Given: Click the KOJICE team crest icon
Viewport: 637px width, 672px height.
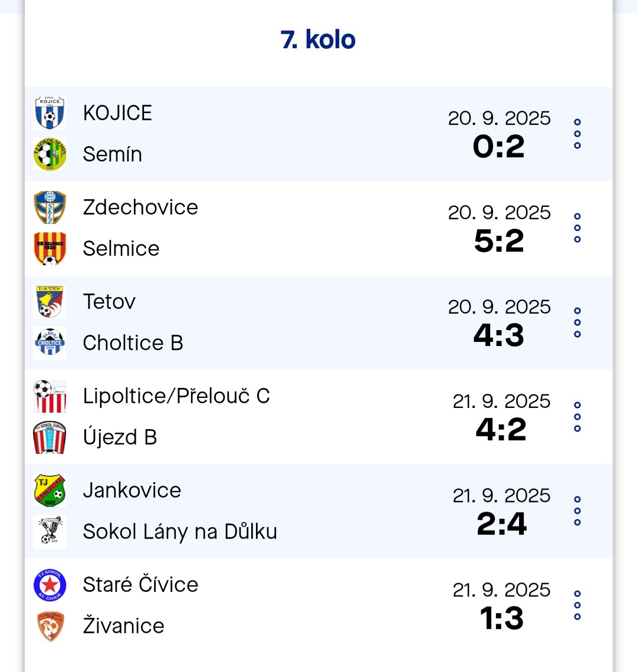Looking at the screenshot, I should click(50, 113).
